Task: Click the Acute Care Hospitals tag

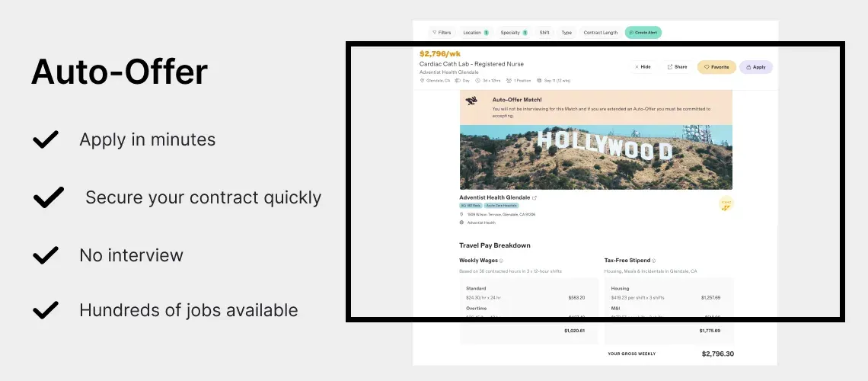Action: point(502,206)
